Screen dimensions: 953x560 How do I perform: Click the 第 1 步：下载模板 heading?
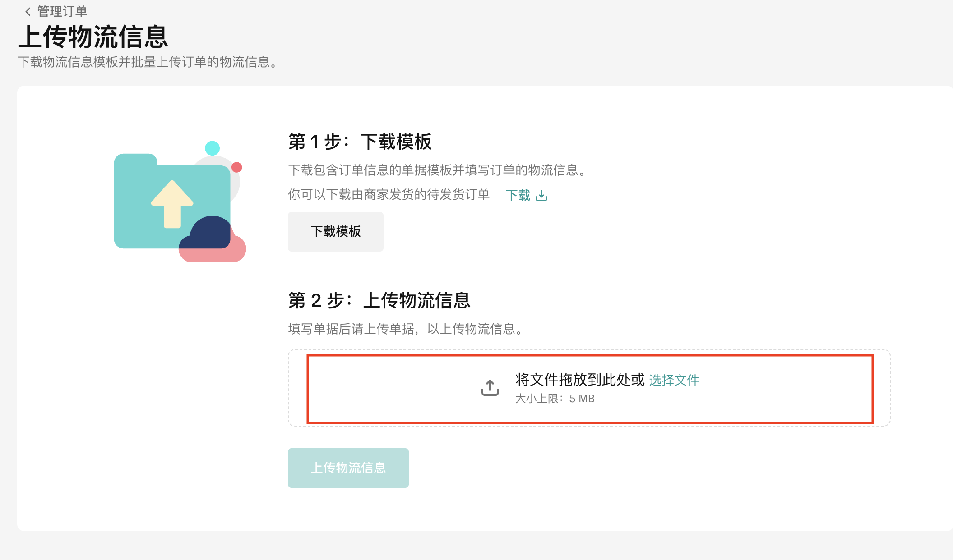click(x=360, y=142)
